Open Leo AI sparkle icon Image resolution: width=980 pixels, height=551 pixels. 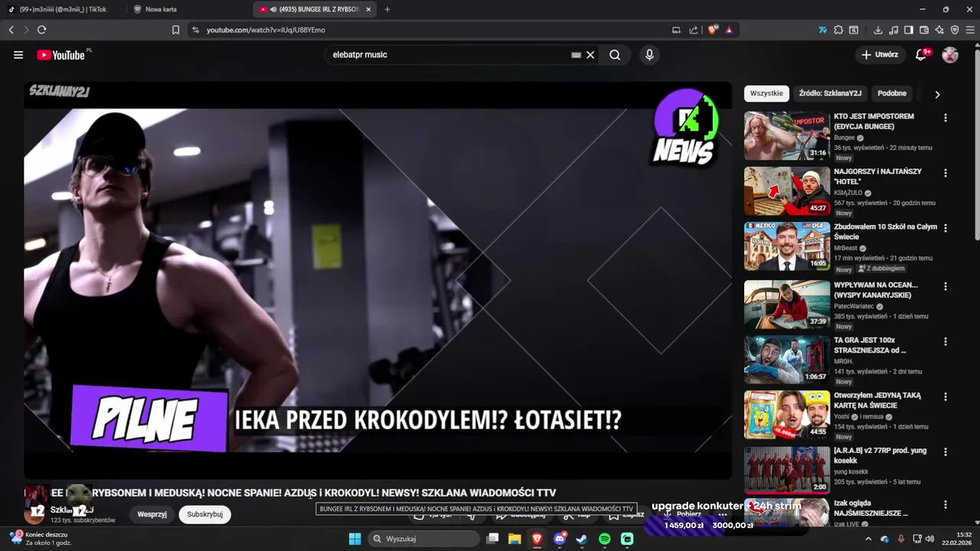939,30
